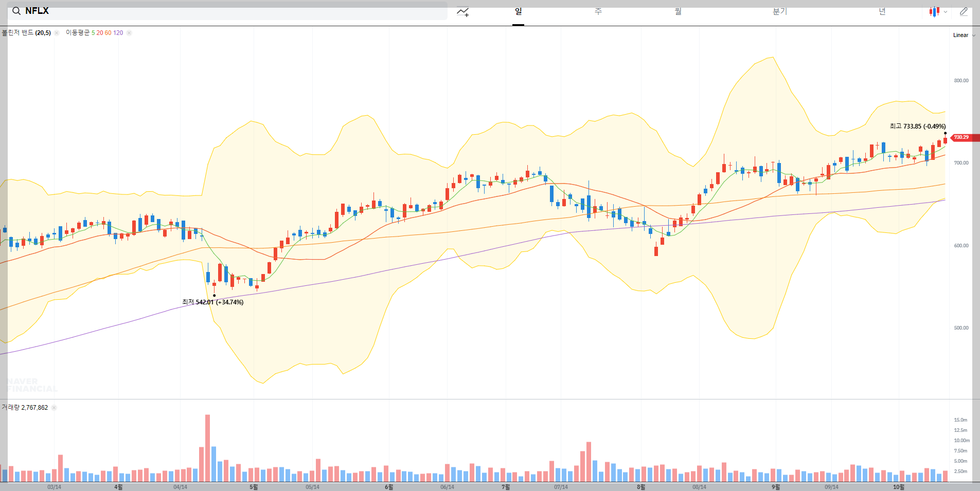Switch to the 월 (monthly) tab
This screenshot has height=491, width=980.
(678, 11)
